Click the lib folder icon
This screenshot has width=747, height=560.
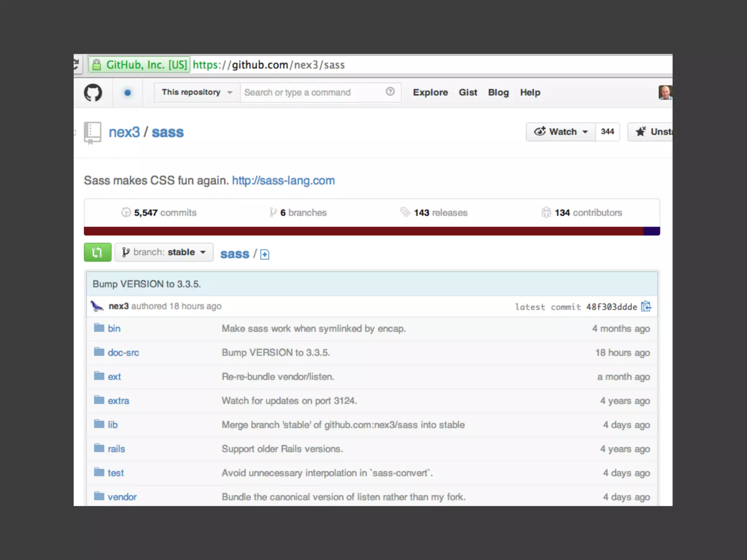click(x=99, y=424)
